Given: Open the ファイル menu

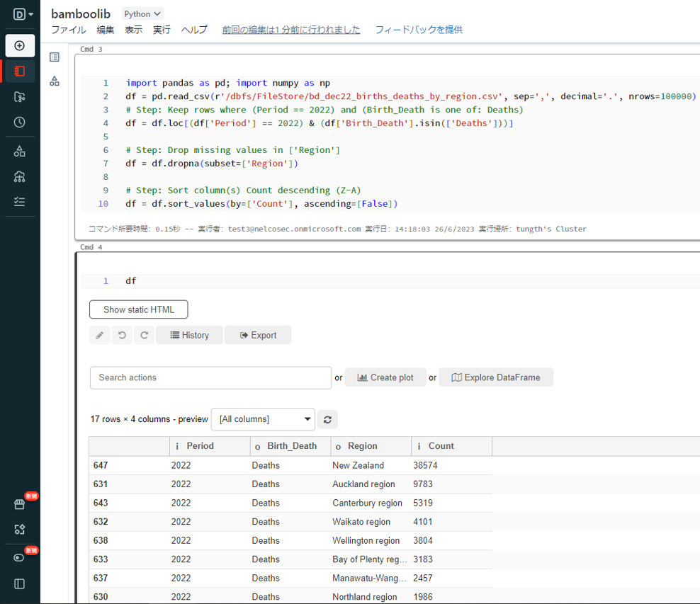Looking at the screenshot, I should [x=68, y=30].
